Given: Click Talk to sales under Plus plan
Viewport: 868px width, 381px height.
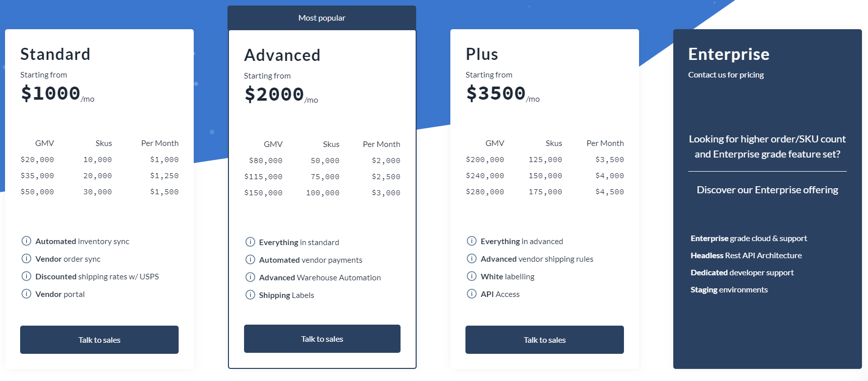Looking at the screenshot, I should click(x=544, y=340).
